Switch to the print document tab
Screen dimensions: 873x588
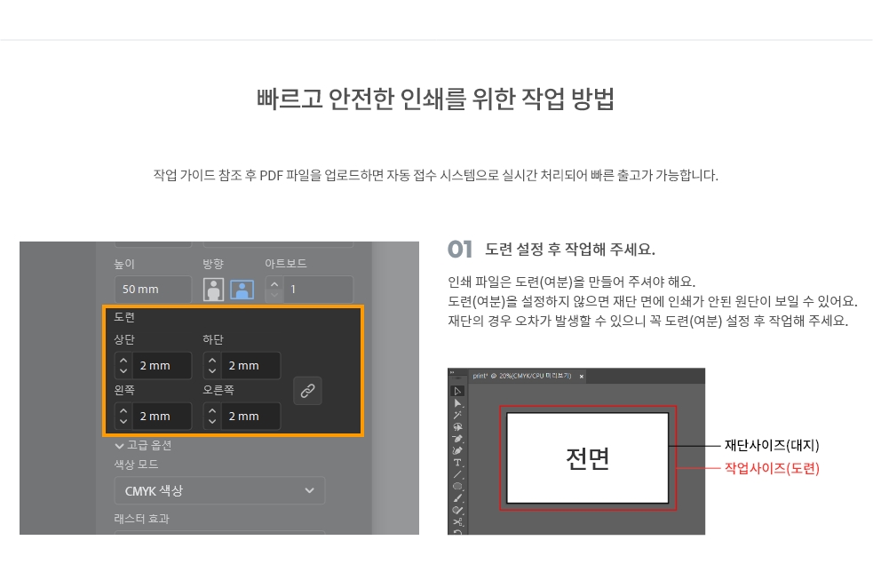coord(522,377)
